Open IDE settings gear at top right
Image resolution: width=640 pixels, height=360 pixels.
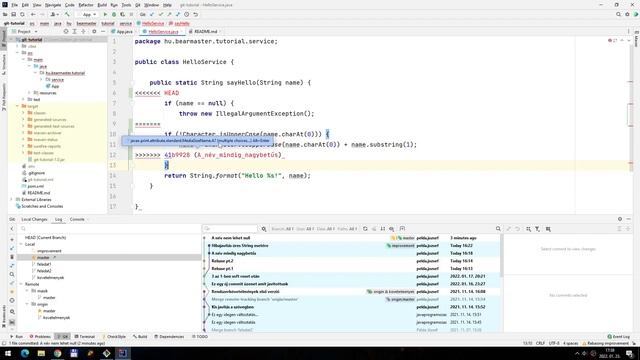coord(627,14)
